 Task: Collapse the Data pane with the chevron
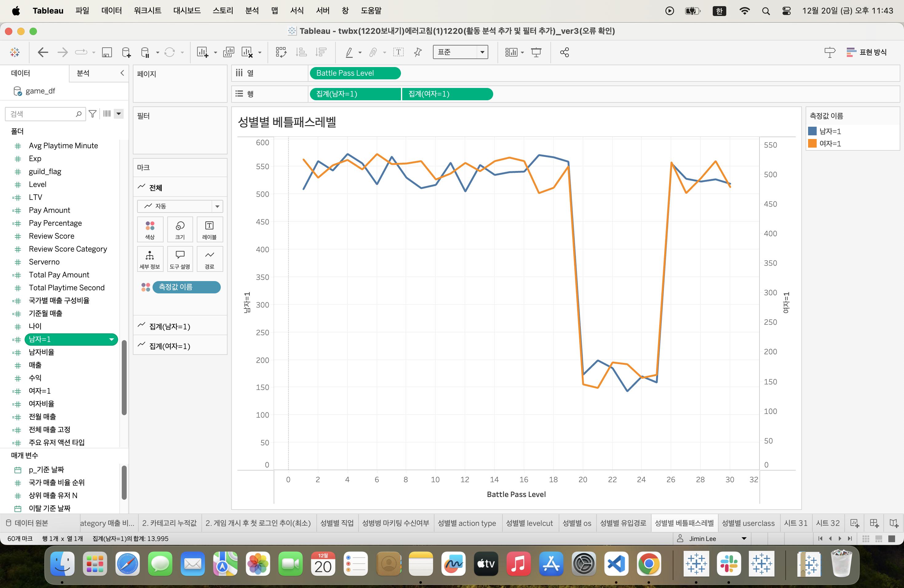122,73
